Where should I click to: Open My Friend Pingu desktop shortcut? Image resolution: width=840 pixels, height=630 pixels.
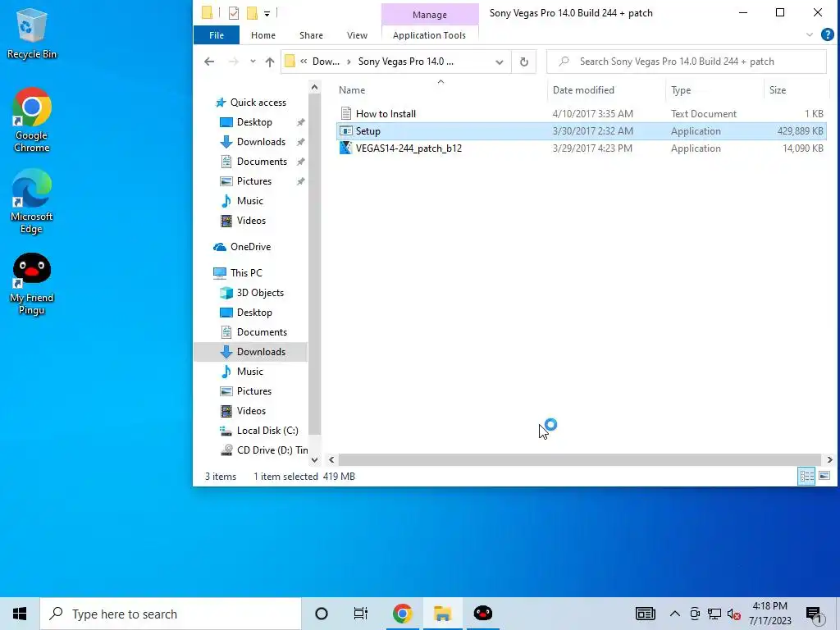click(32, 284)
